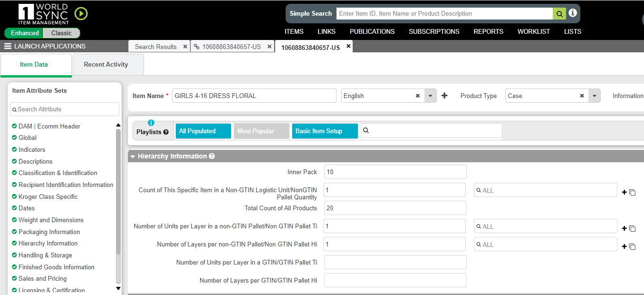Click the green play button beside the logo
644x295 pixels.
81,14
